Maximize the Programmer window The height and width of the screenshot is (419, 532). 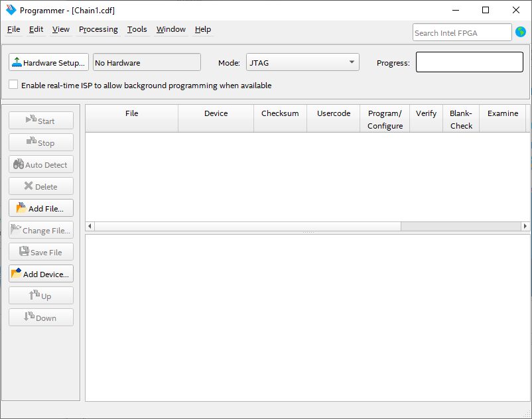486,10
